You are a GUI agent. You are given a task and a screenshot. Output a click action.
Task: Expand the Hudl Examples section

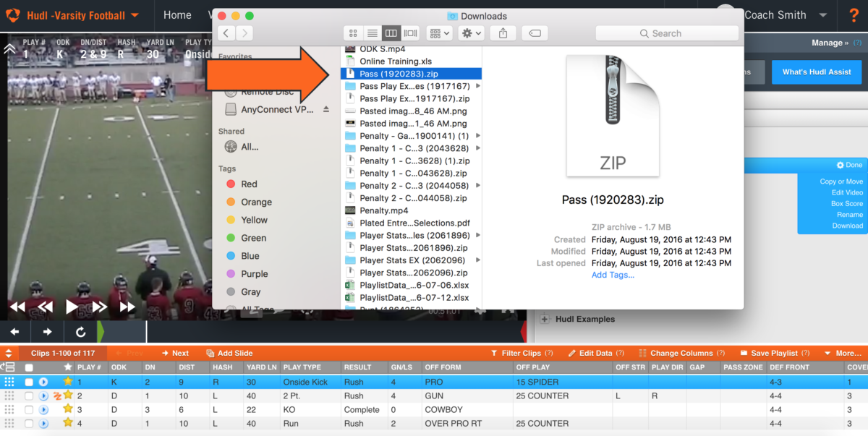pyautogui.click(x=545, y=319)
